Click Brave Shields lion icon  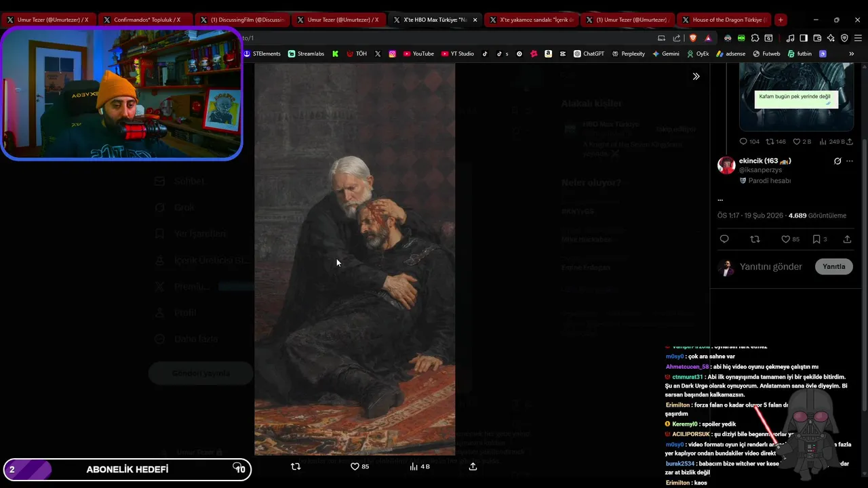pos(692,38)
